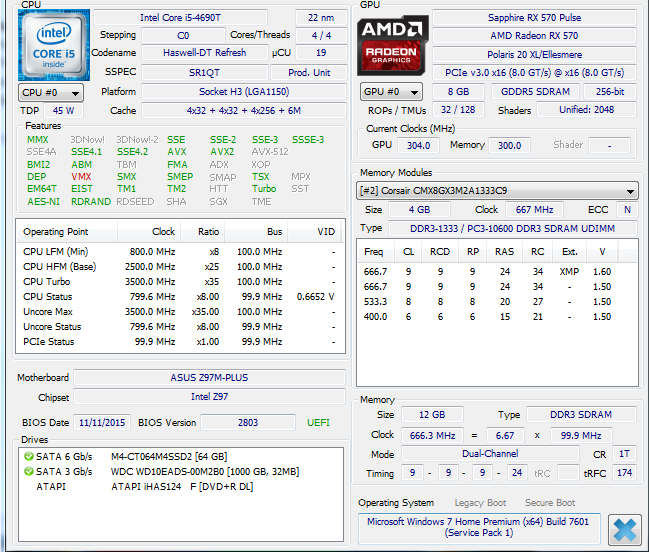Click the GPU Memory clock 300.0 field
This screenshot has height=552, width=649.
pos(509,146)
